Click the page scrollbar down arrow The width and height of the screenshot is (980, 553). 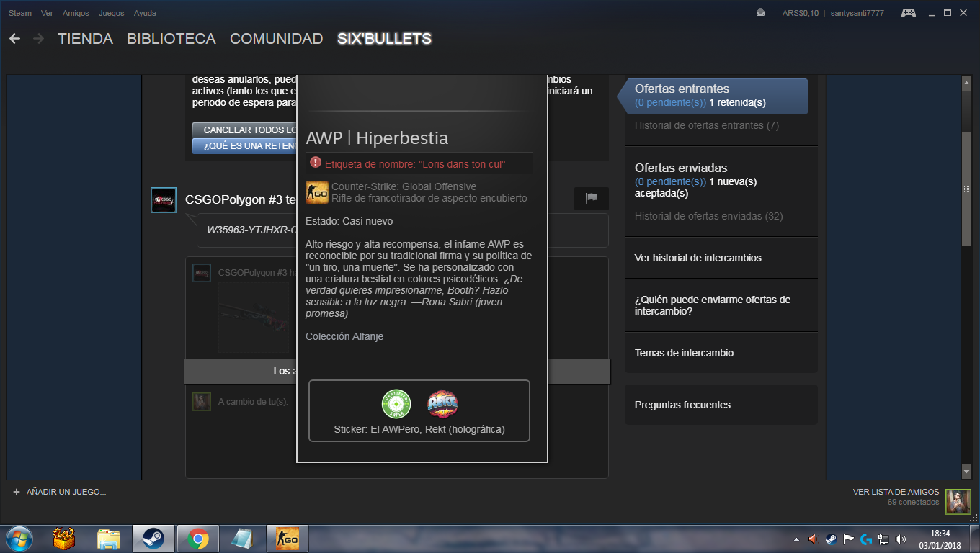(967, 472)
